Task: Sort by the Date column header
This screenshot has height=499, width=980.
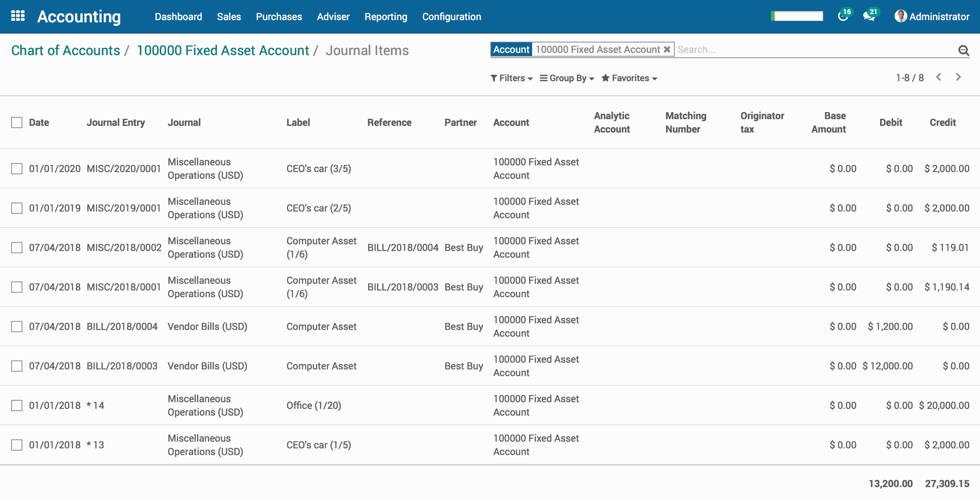Action: click(39, 123)
